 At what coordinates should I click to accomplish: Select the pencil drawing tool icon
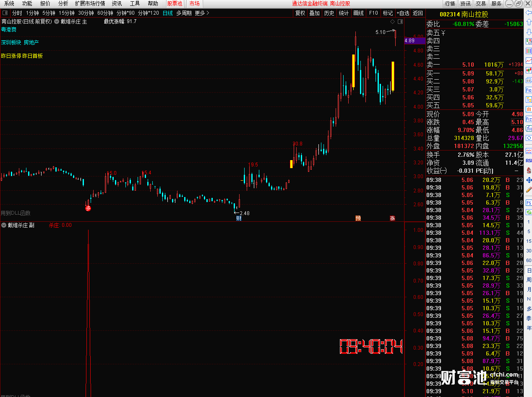pyautogui.click(x=529, y=190)
